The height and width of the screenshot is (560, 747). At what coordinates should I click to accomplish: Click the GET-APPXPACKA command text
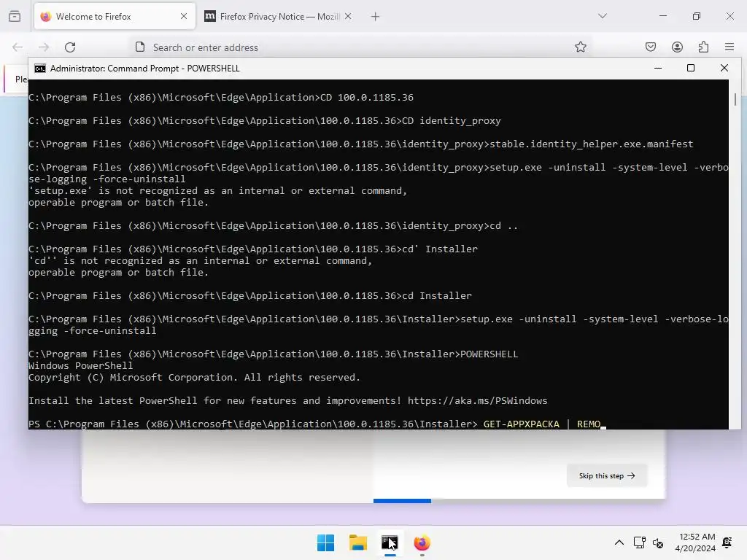(x=521, y=424)
